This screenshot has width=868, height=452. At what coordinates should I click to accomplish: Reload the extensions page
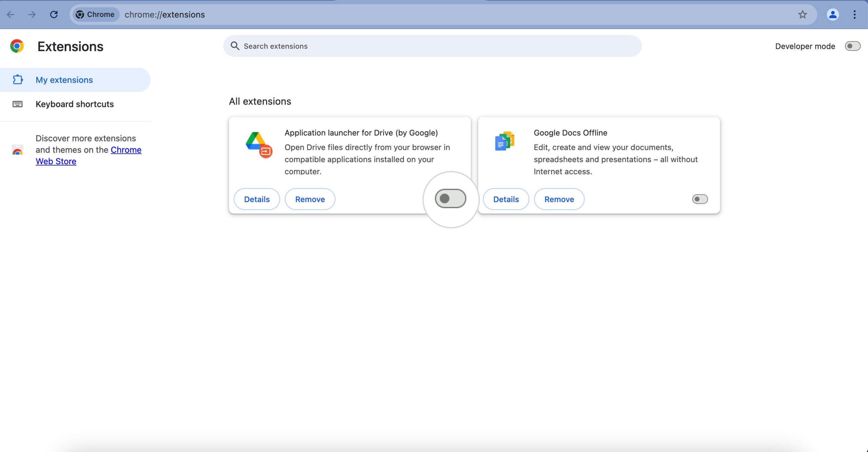click(x=54, y=15)
